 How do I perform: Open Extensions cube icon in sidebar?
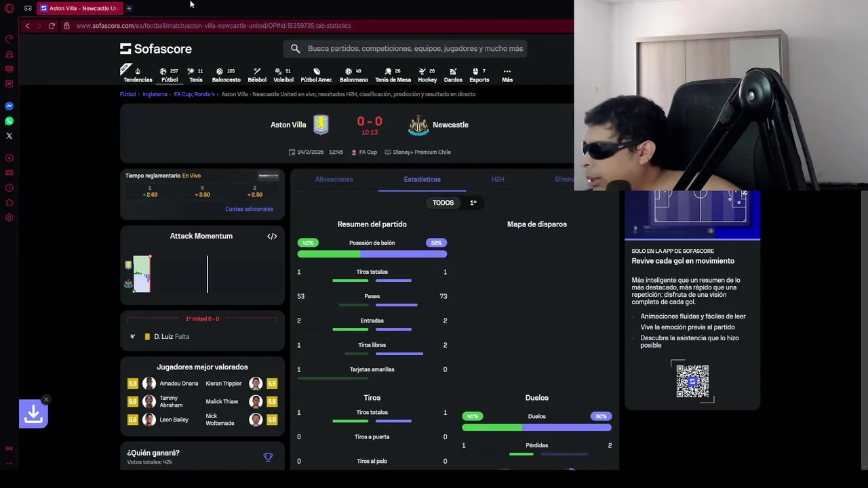point(9,203)
